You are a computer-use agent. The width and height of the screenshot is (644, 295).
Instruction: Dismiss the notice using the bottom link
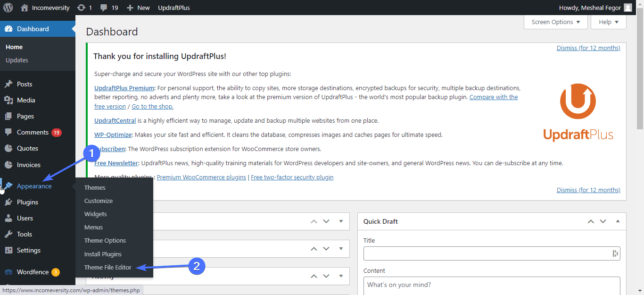point(588,190)
